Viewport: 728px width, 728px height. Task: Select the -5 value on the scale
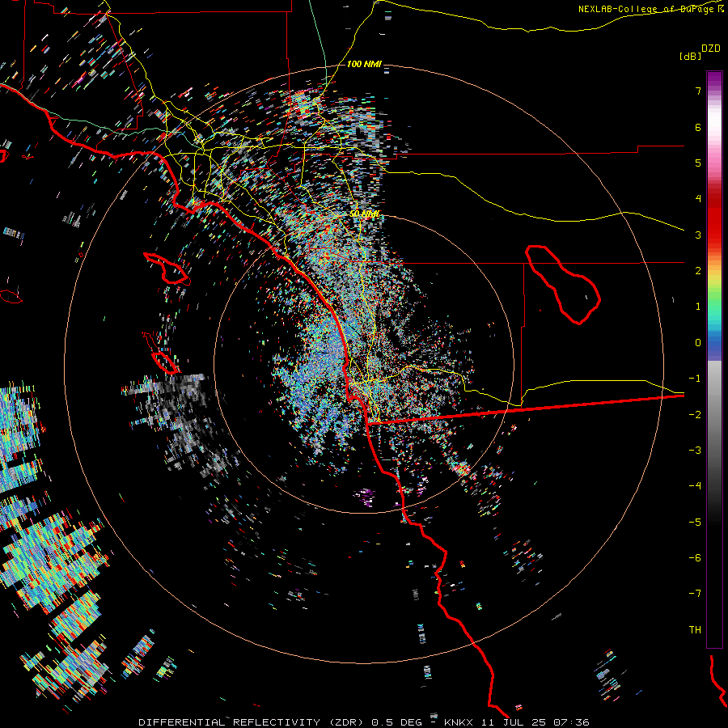pyautogui.click(x=695, y=523)
